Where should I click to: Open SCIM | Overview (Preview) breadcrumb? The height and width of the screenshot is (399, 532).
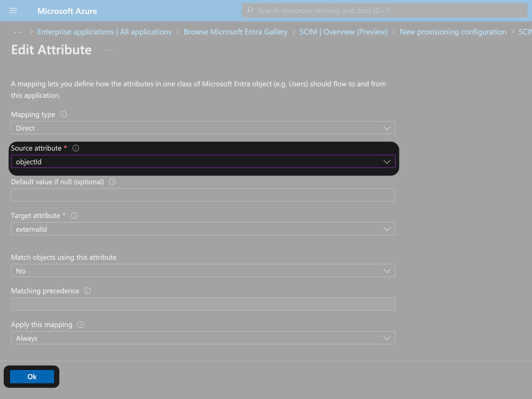pos(343,32)
